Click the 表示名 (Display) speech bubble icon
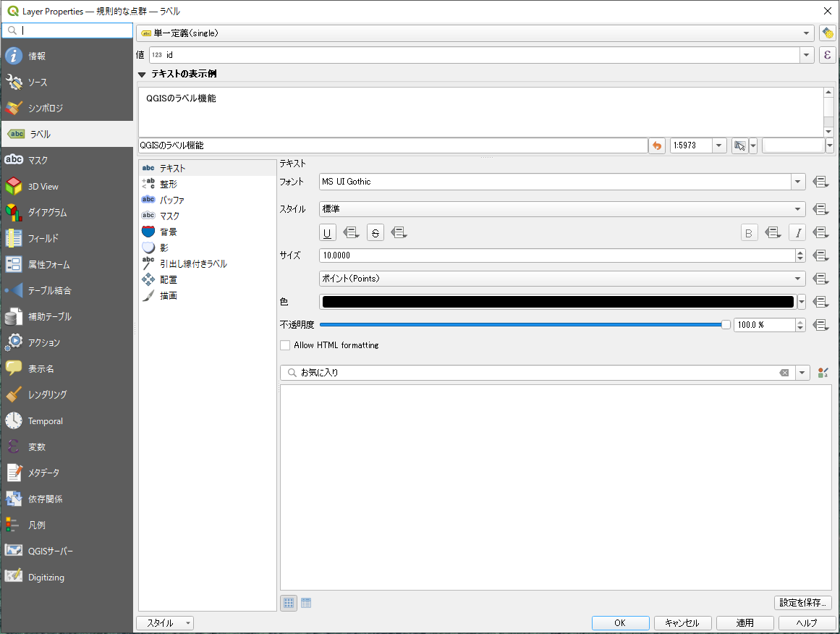Screen dimensions: 840x634 [14, 368]
